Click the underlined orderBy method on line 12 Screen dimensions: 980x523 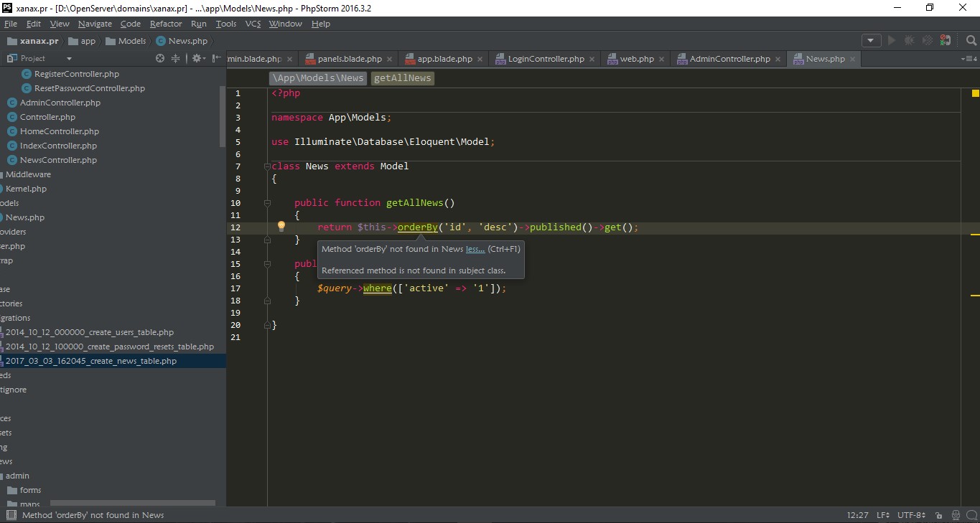coord(418,227)
